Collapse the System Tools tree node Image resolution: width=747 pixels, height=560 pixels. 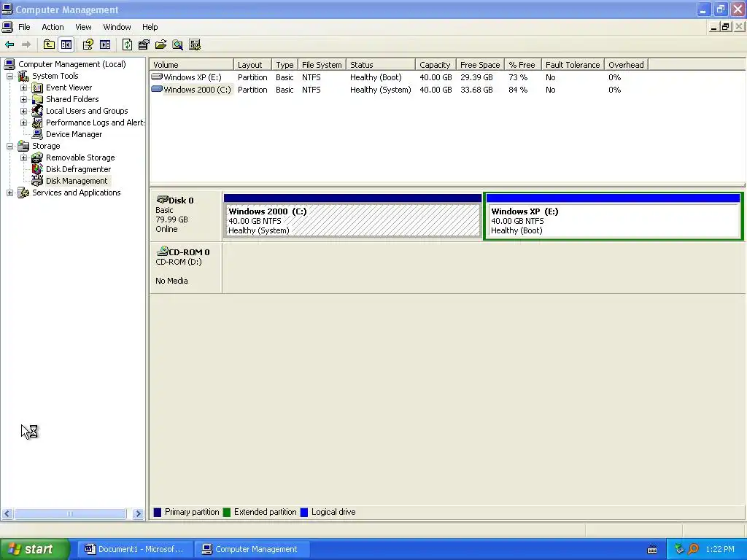click(x=9, y=76)
